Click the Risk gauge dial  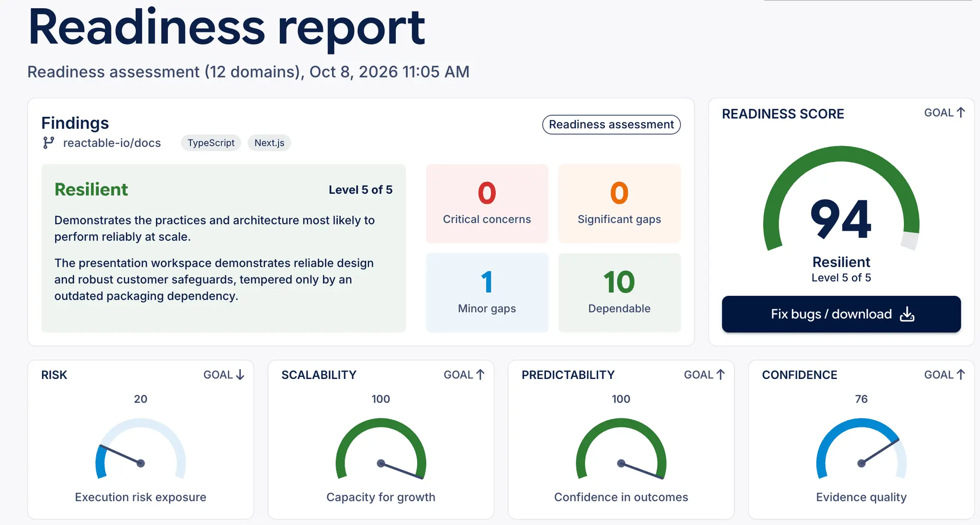point(141,449)
